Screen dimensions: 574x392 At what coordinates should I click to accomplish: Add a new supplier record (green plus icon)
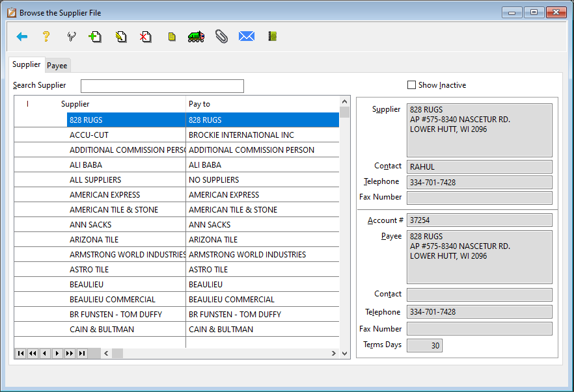95,36
